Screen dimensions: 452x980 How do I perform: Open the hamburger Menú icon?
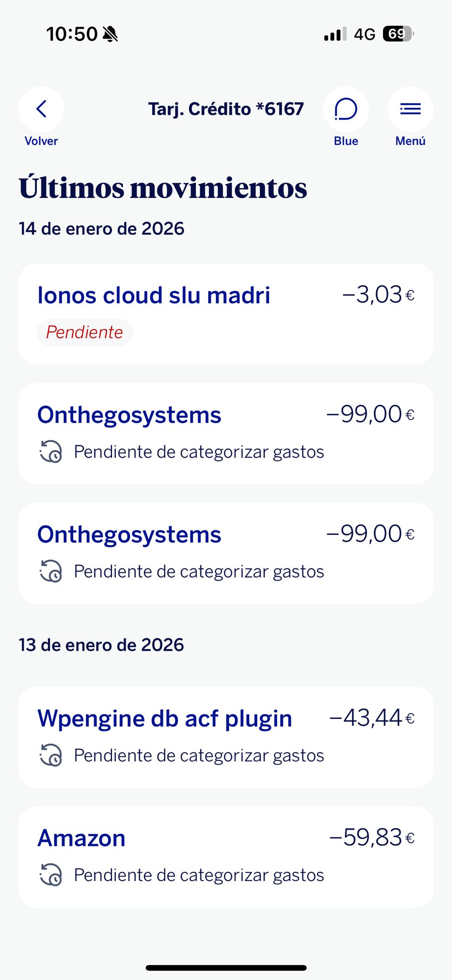[x=410, y=109]
